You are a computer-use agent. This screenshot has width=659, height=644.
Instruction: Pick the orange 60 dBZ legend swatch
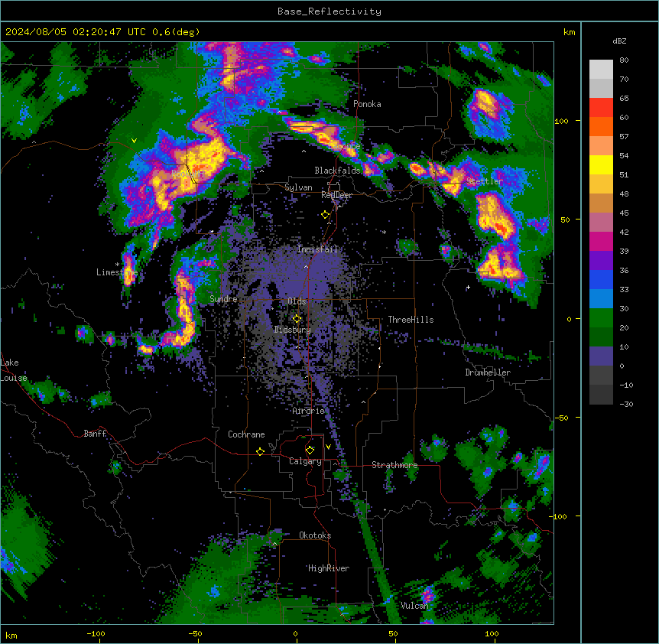point(601,126)
